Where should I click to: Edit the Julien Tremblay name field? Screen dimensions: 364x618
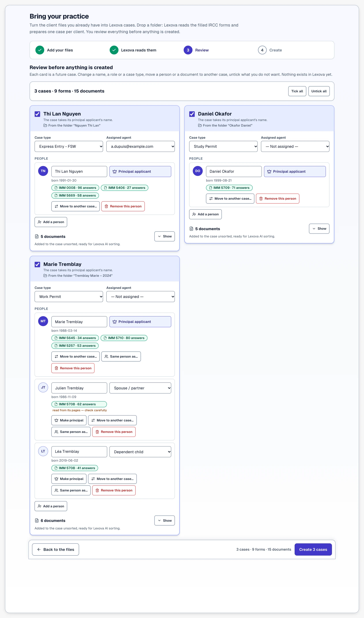pos(79,388)
